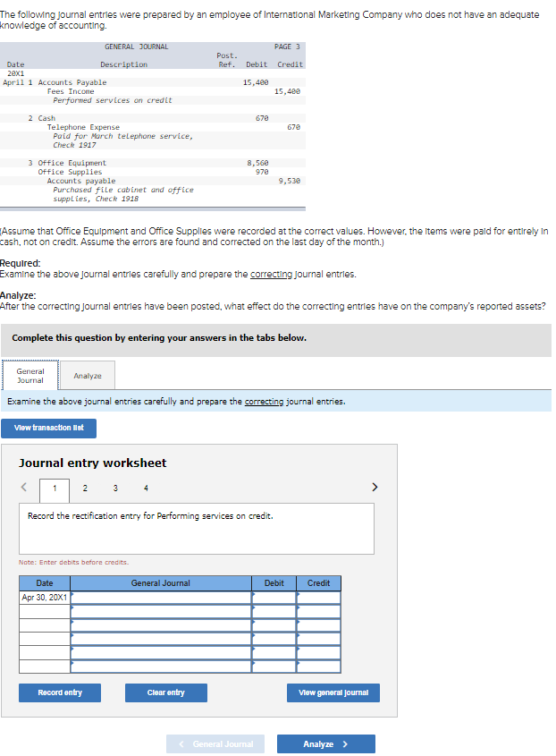The height and width of the screenshot is (756, 556).
Task: Open journal entry worksheet step 3
Action: coord(115,488)
